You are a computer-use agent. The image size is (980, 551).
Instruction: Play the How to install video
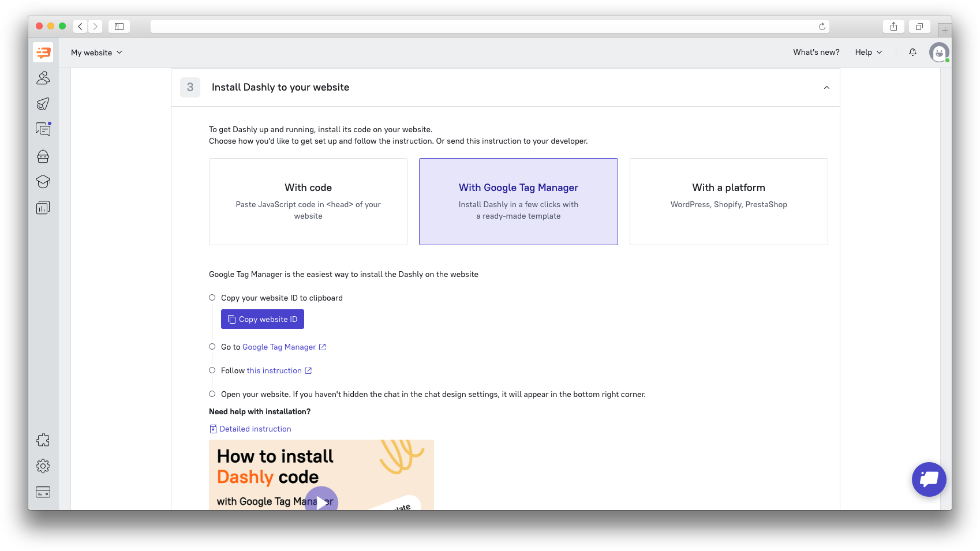[321, 500]
